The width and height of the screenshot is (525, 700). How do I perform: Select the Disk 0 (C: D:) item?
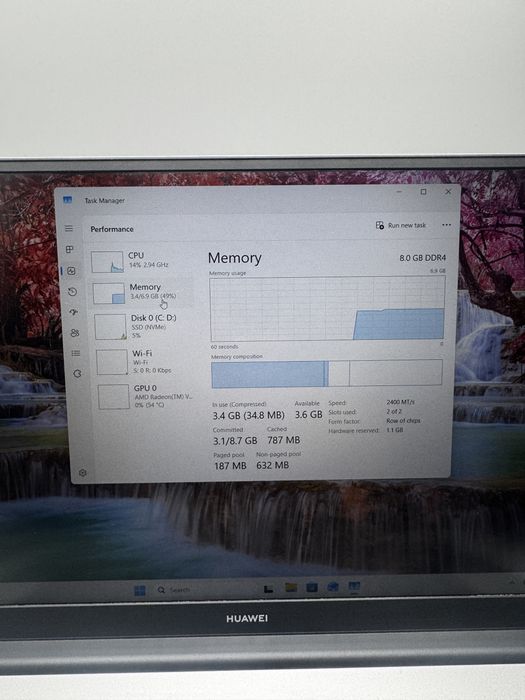point(144,326)
